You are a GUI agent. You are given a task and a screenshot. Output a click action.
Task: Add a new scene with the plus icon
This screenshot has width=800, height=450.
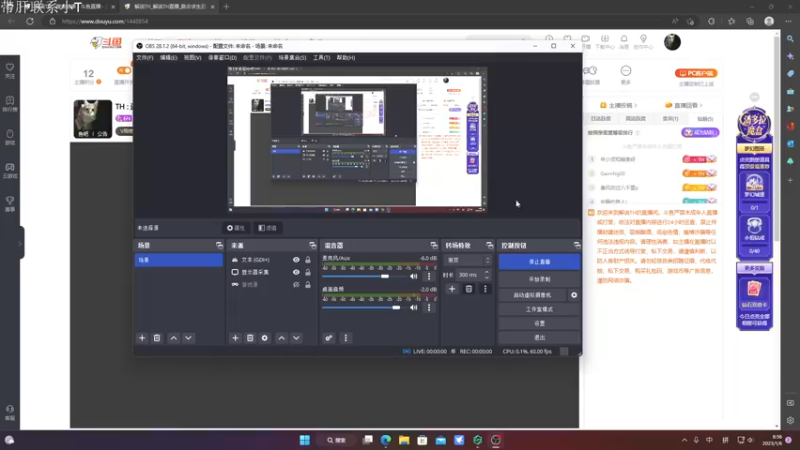pos(142,338)
